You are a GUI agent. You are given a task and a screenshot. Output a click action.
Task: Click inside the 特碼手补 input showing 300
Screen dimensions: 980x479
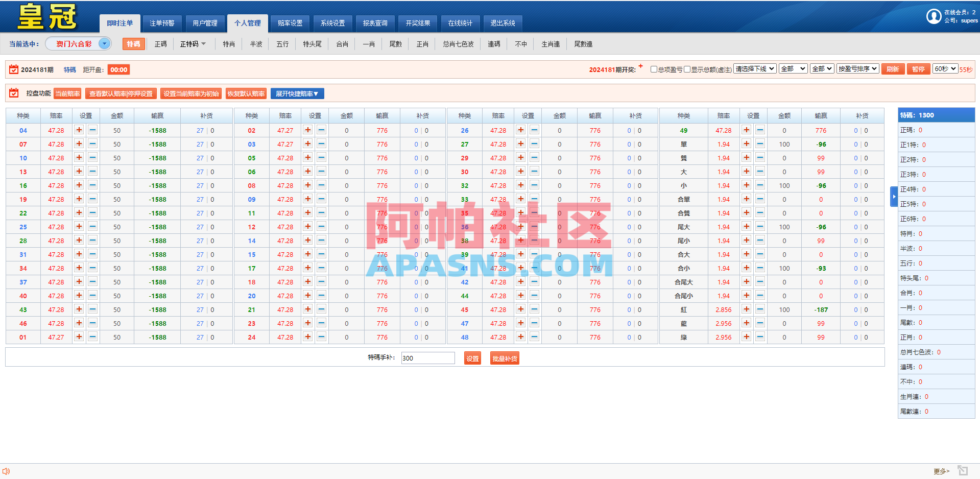427,358
